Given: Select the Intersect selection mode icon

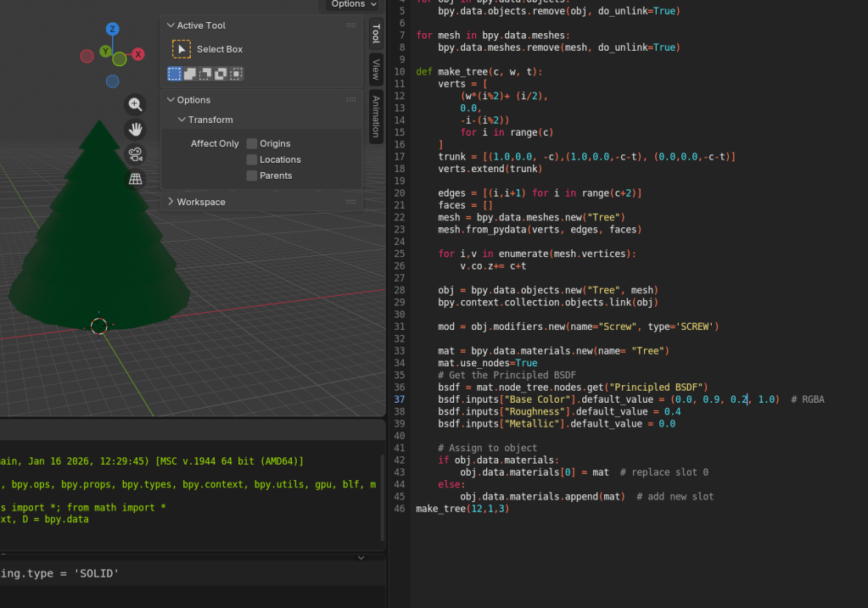Looking at the screenshot, I should point(236,74).
